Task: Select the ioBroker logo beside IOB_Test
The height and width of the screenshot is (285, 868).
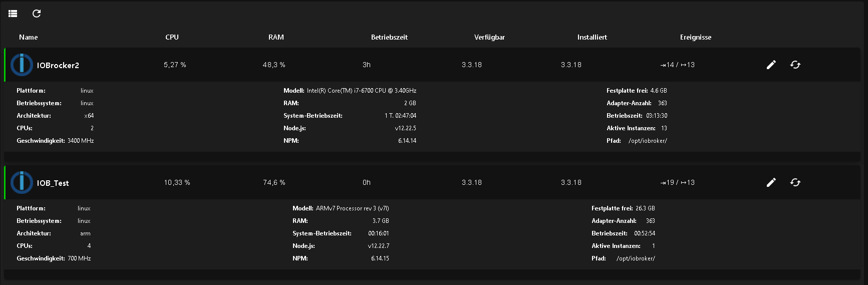Action: [22, 182]
